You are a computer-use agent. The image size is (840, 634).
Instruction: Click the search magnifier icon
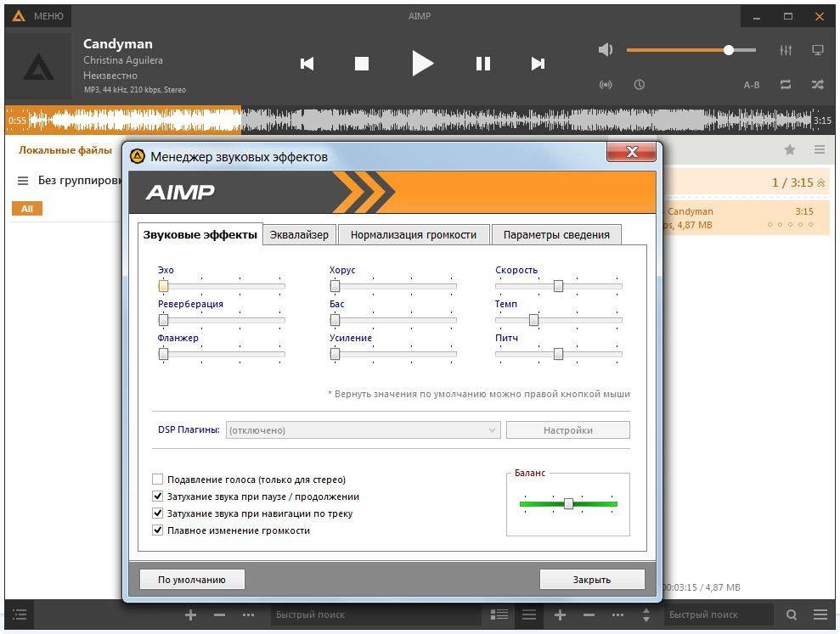(x=792, y=615)
